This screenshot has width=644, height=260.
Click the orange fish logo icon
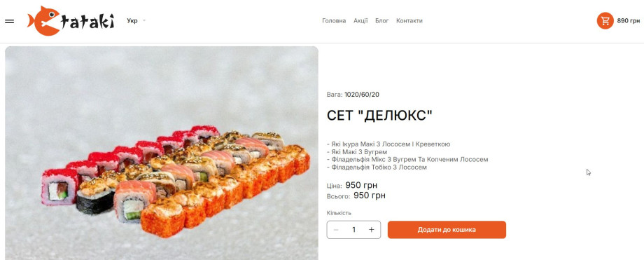tap(43, 20)
